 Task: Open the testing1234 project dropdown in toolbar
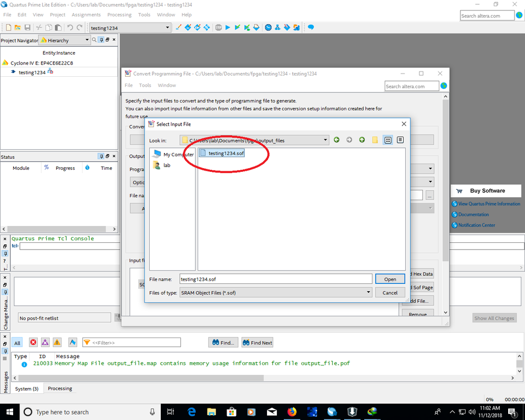168,27
